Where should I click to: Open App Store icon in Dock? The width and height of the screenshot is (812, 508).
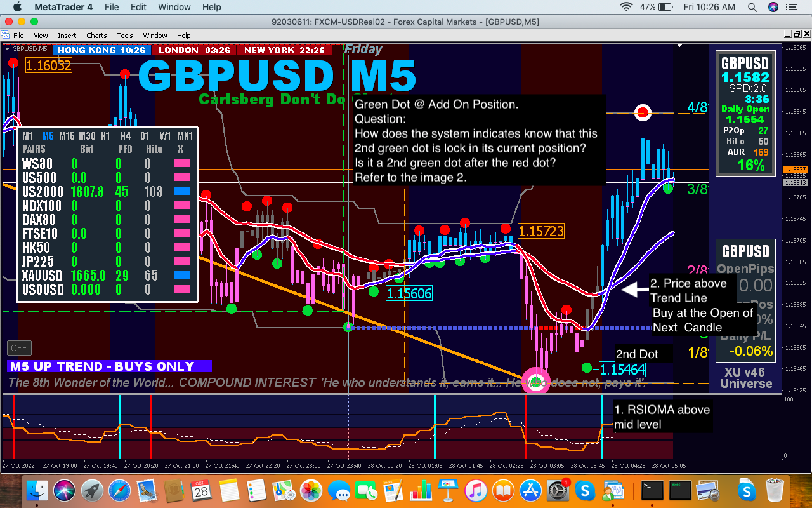point(530,490)
